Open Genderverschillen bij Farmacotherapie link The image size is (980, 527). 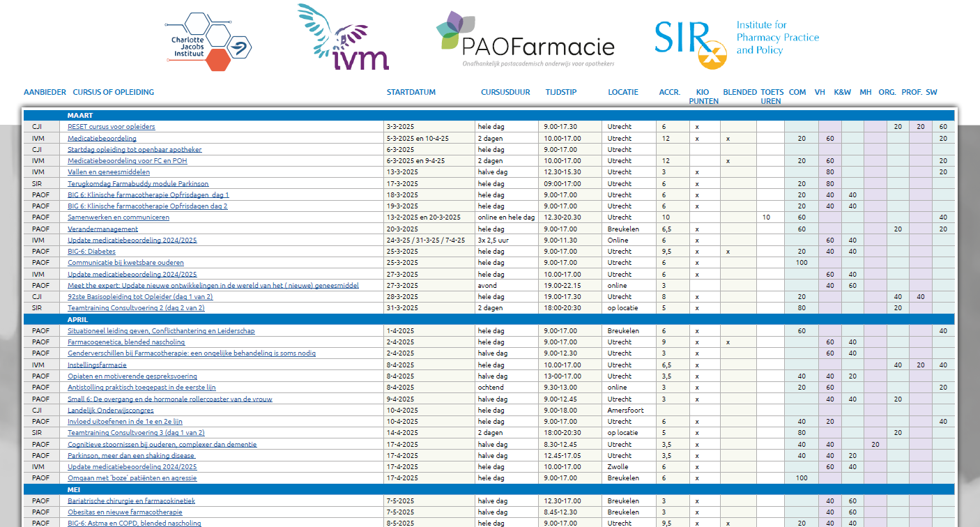[192, 353]
